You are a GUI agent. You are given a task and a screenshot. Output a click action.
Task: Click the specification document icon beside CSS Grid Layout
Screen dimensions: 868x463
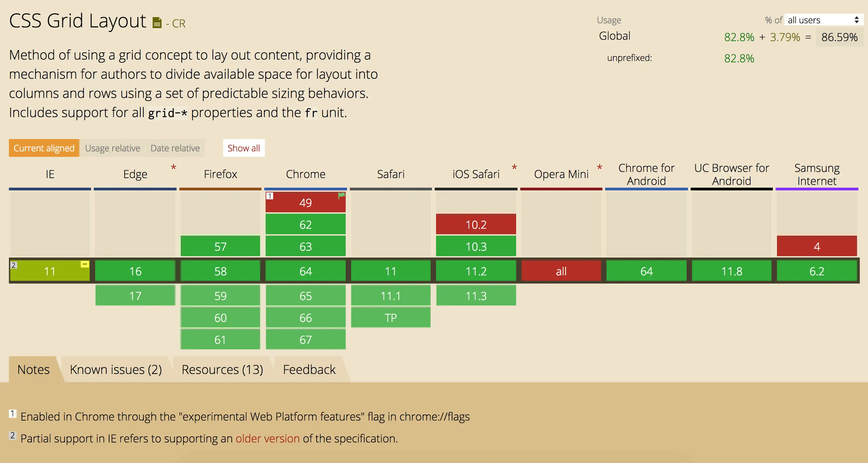[x=156, y=23]
